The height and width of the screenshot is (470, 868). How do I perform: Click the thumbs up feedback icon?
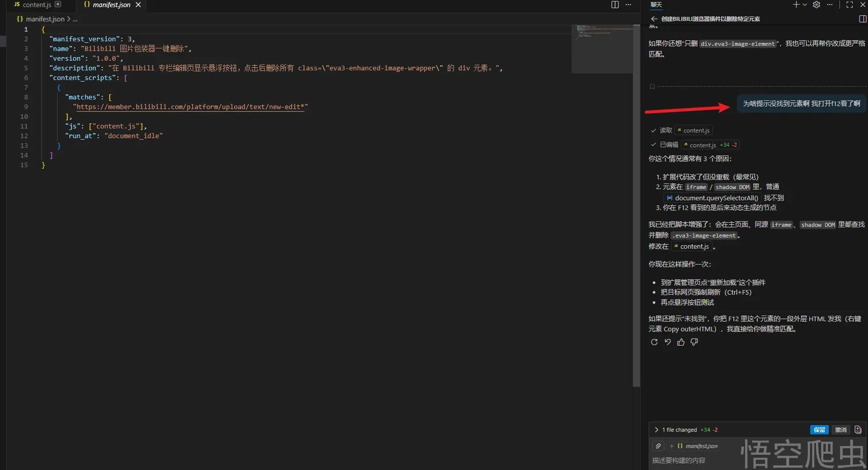(681, 342)
